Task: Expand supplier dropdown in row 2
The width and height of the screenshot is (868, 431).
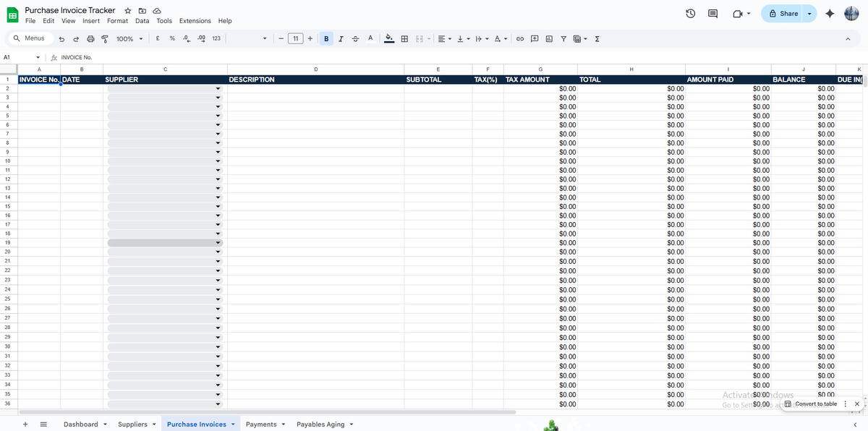Action: coord(218,89)
